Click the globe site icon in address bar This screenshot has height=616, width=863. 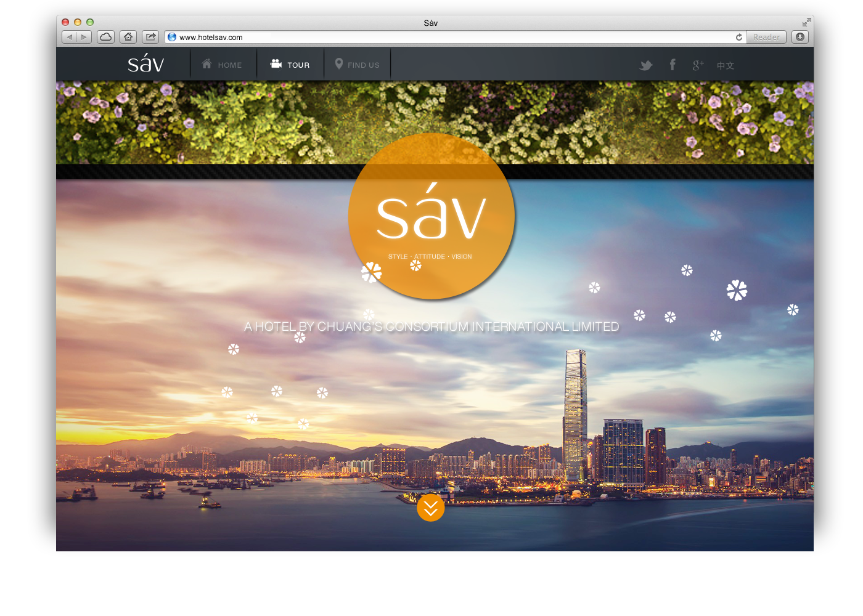click(x=172, y=37)
